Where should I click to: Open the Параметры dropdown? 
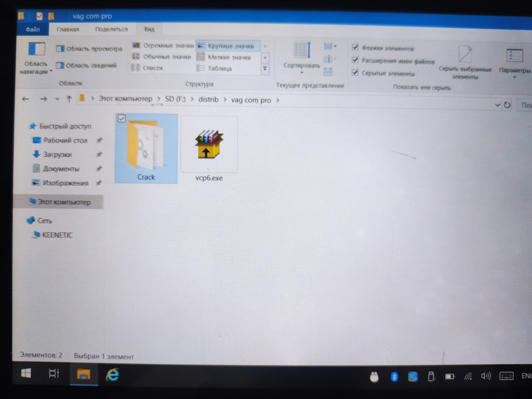click(514, 63)
